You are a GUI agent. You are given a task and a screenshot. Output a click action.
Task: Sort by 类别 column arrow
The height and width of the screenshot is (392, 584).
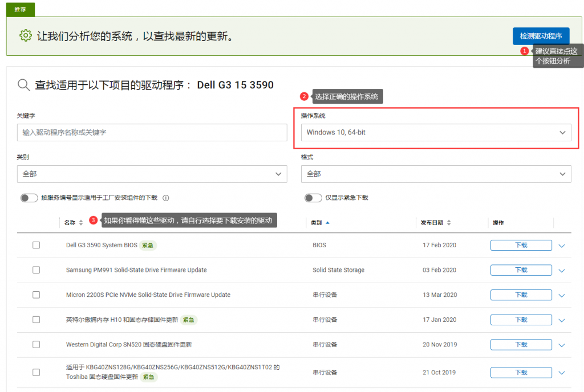pyautogui.click(x=327, y=223)
